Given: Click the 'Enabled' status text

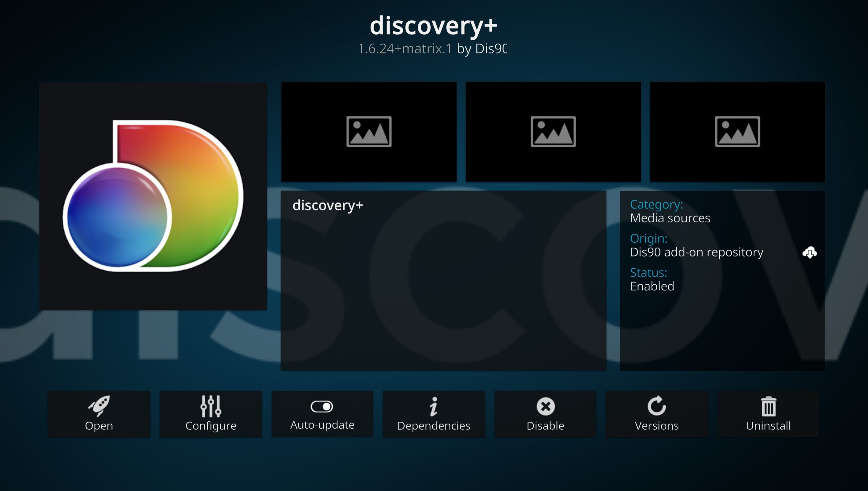Looking at the screenshot, I should click(652, 286).
